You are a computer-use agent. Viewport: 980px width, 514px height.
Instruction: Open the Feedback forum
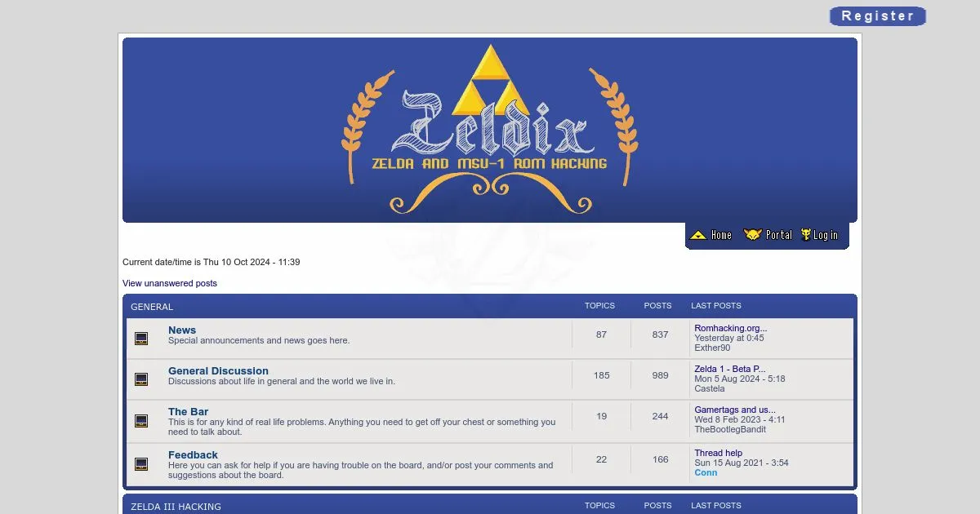[x=193, y=455]
